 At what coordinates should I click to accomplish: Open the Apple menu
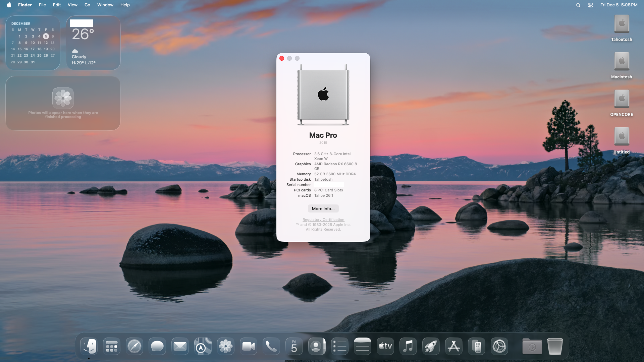(9, 5)
